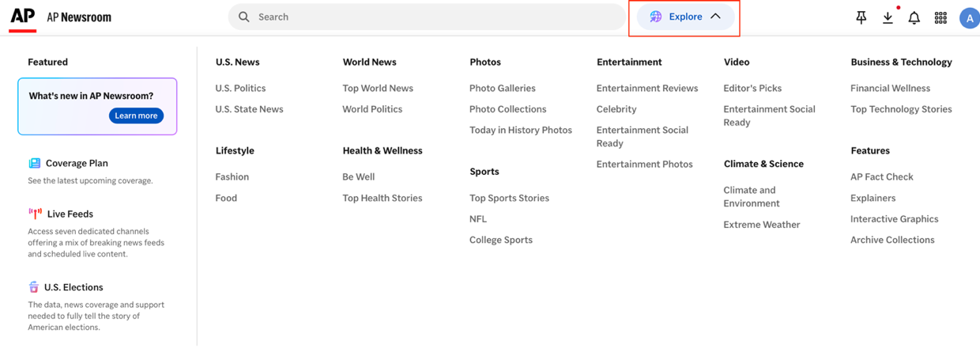Viewport: 980px width, 360px height.
Task: Select Celebrity
Action: (616, 109)
